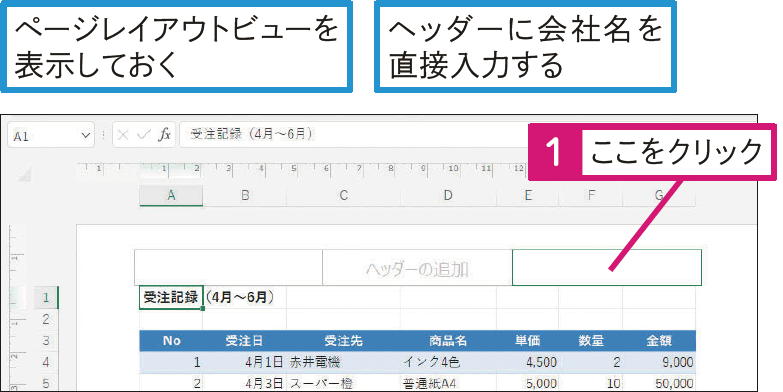Select cell with スーパー橙
Viewport: 783px width, 392px height.
pyautogui.click(x=343, y=383)
